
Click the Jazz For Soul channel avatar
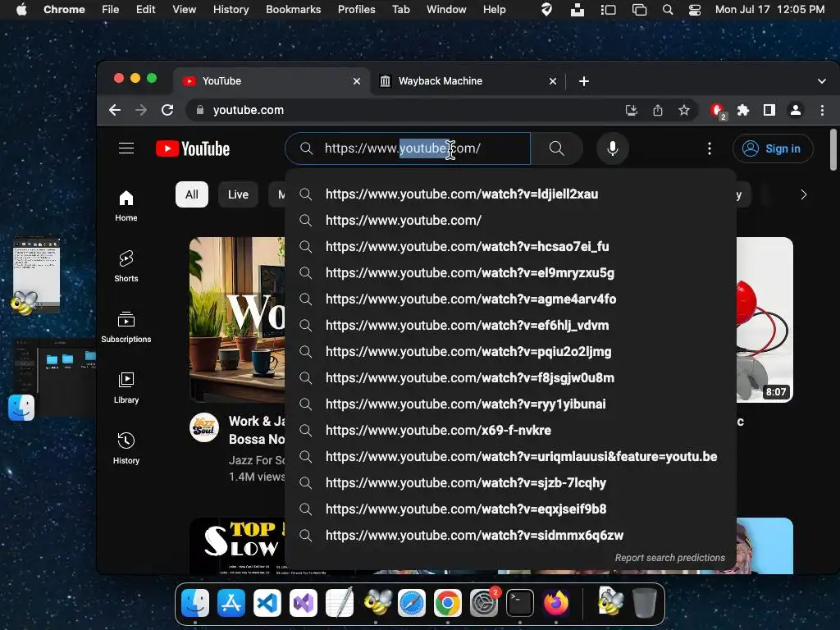coord(204,427)
